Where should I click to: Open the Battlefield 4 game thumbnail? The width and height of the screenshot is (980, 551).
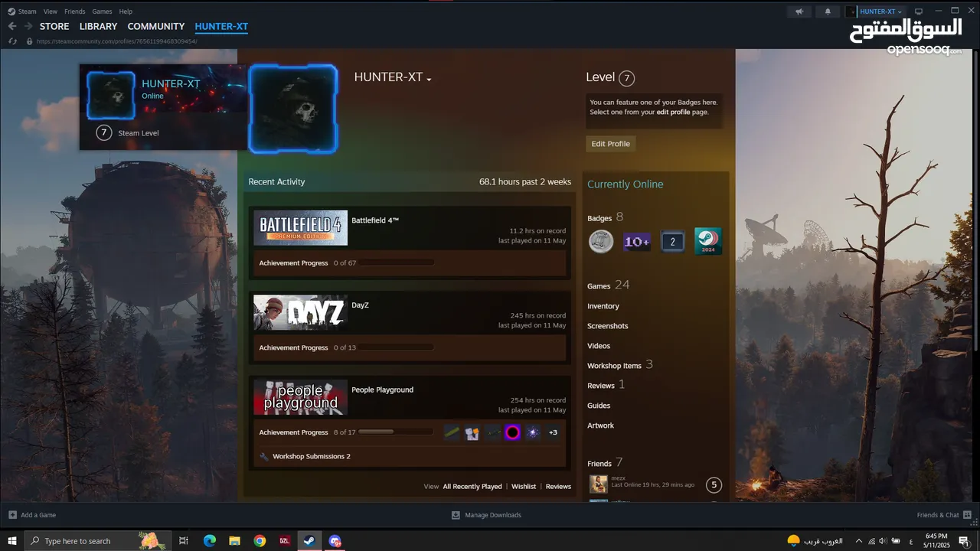(x=300, y=228)
